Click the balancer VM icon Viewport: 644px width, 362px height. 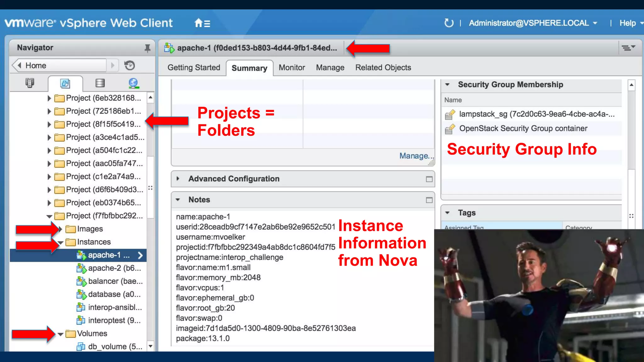81,281
